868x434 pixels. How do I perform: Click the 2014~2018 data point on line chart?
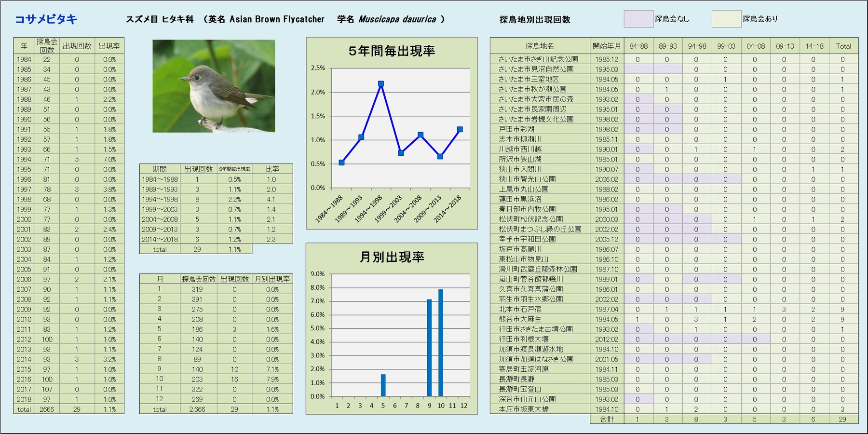pyautogui.click(x=460, y=130)
